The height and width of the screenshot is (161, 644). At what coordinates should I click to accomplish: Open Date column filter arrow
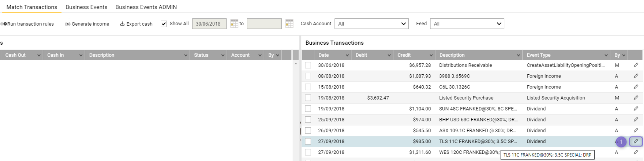[347, 55]
